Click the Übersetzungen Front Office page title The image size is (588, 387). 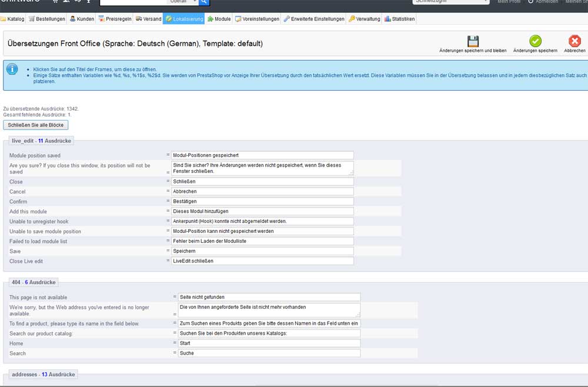coord(135,44)
